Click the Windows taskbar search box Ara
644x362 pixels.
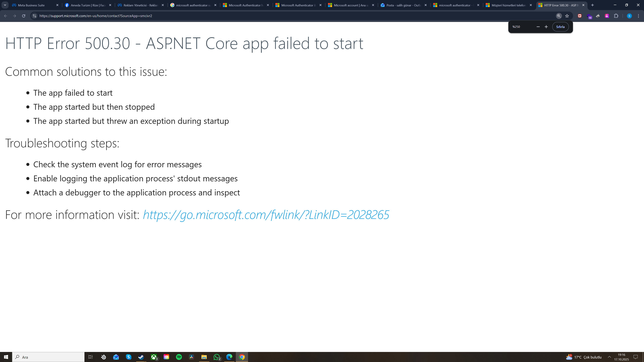coord(48,357)
